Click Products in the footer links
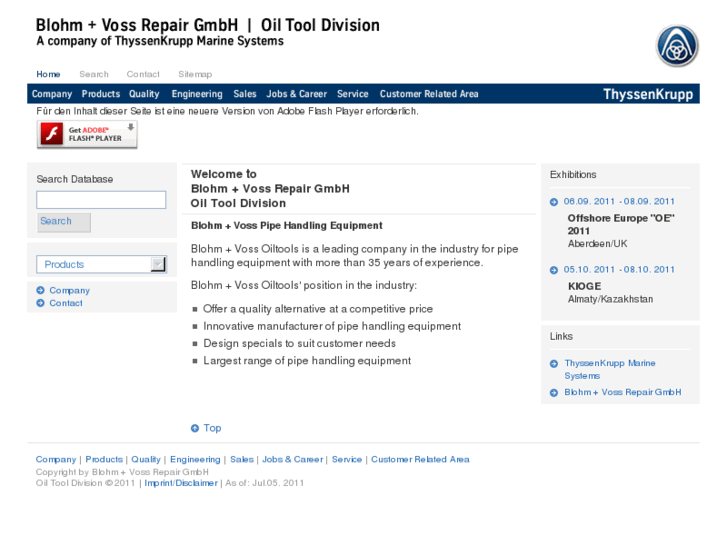The image size is (727, 545). pos(104,459)
